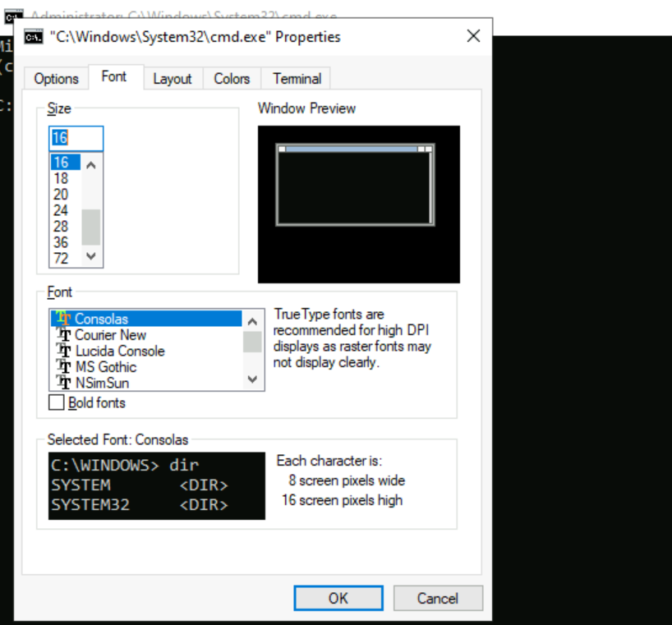Click the TrueType icon beside Lucida Console
This screenshot has height=625, width=672.
tap(64, 351)
